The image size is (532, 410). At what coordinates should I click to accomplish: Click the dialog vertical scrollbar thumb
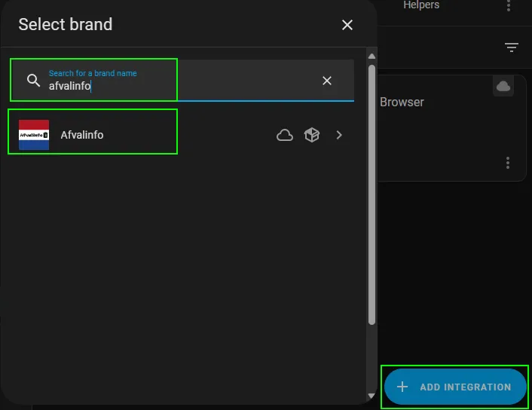click(371, 194)
